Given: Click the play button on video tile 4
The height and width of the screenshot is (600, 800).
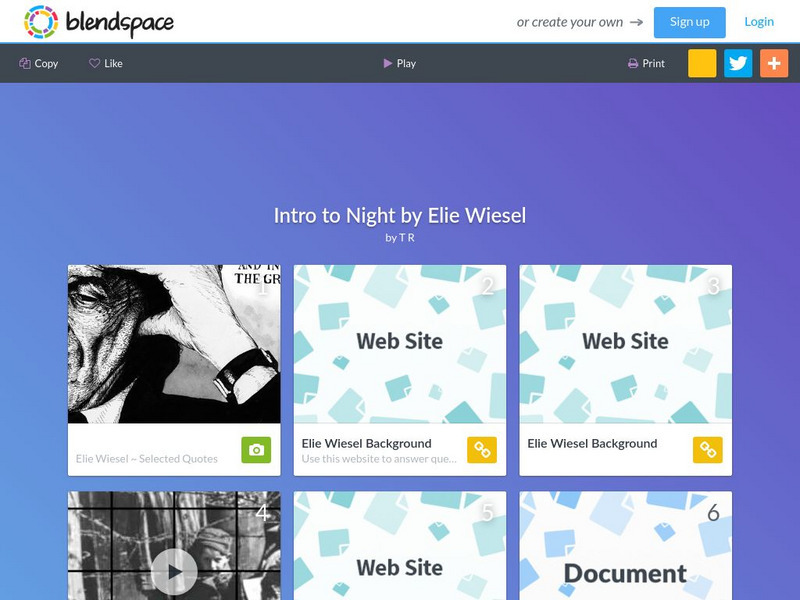Looking at the screenshot, I should pyautogui.click(x=174, y=572).
